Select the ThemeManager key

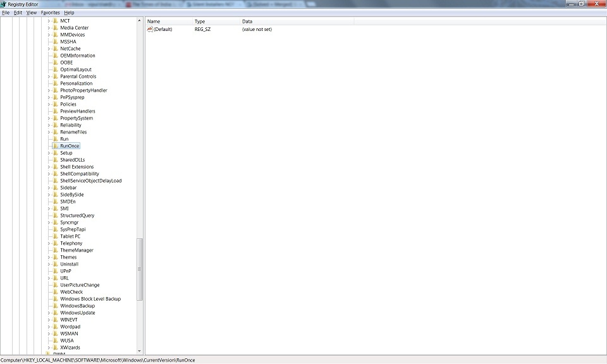coord(77,250)
